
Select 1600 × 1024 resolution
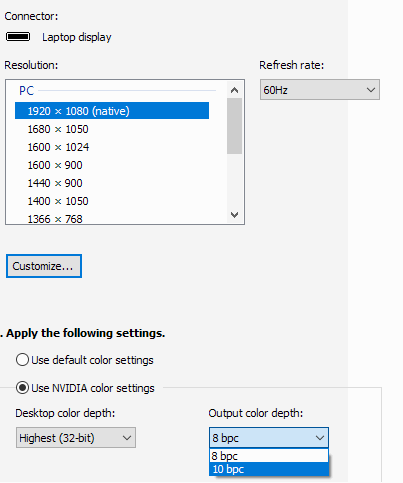tap(112, 147)
